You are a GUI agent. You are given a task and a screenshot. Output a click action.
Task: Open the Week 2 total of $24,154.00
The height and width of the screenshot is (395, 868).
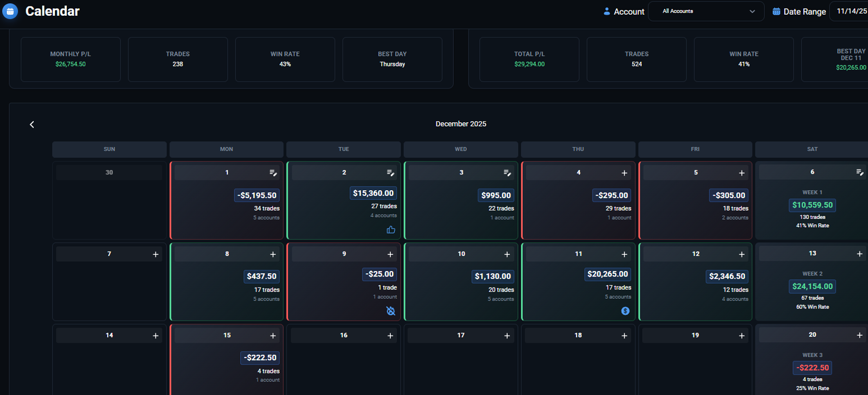coord(812,286)
